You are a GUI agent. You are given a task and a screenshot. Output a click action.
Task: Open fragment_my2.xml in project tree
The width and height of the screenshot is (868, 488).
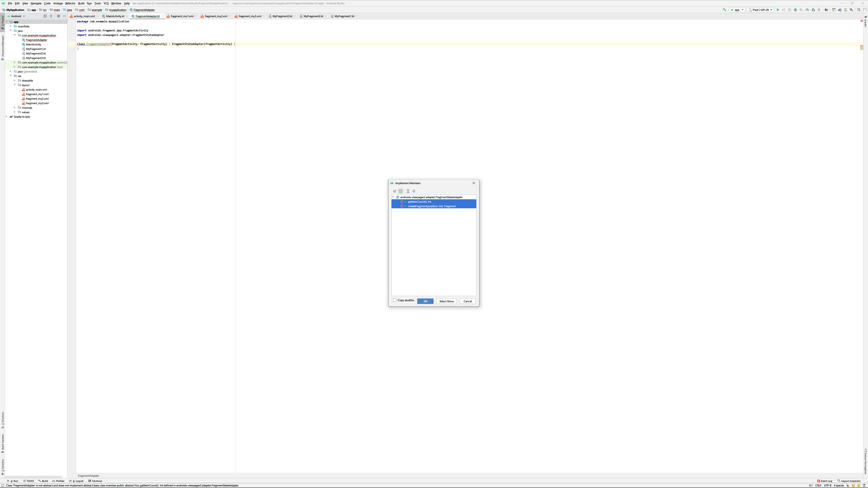coord(37,99)
